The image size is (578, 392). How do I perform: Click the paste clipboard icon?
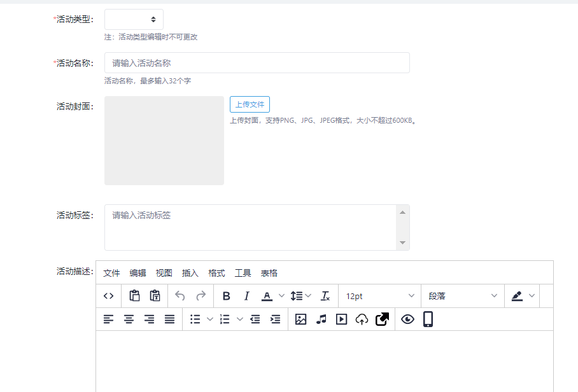point(134,296)
